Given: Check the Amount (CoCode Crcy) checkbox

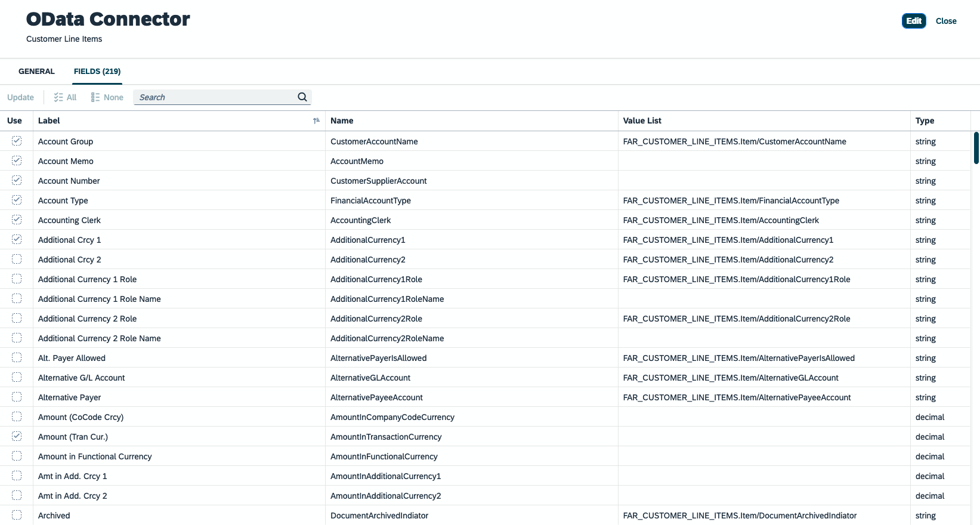Looking at the screenshot, I should pos(17,416).
